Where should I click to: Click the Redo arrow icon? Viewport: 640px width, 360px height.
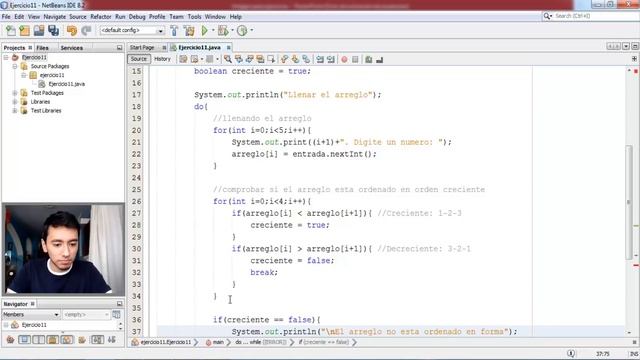coord(86,31)
